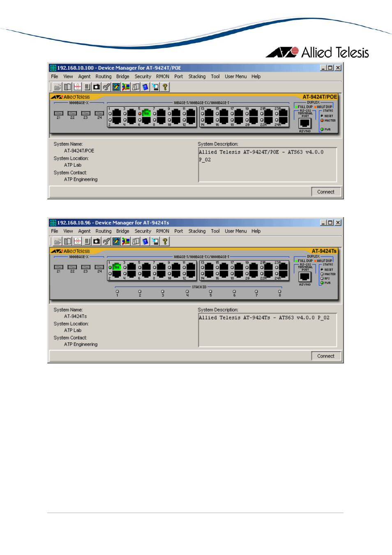Click the open folder icon in AT-9424T/POE toolbar
This screenshot has width=392, height=555.
[x=58, y=87]
